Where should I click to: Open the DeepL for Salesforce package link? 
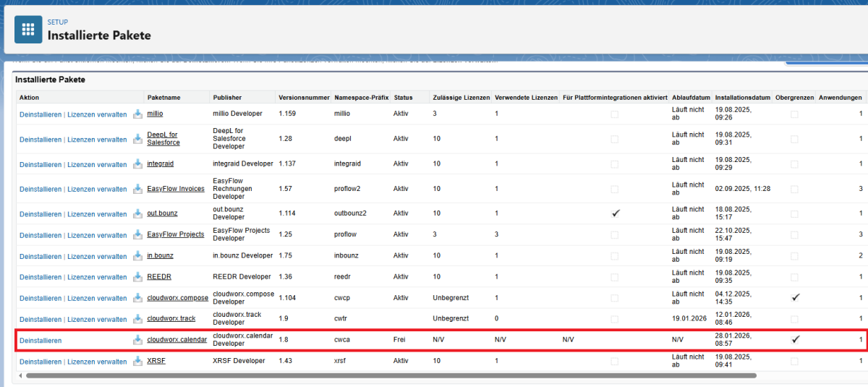163,139
